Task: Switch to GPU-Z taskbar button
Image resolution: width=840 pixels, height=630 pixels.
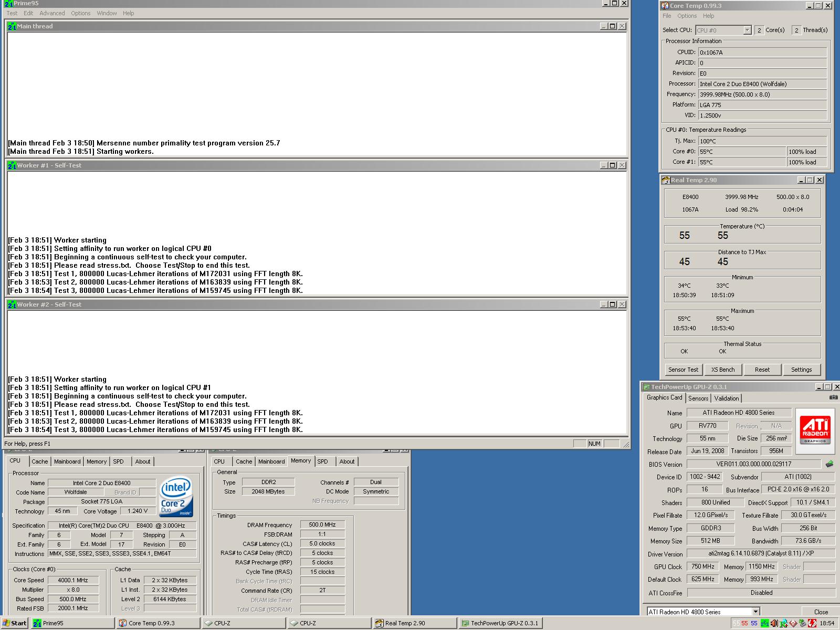Action: pos(501,623)
